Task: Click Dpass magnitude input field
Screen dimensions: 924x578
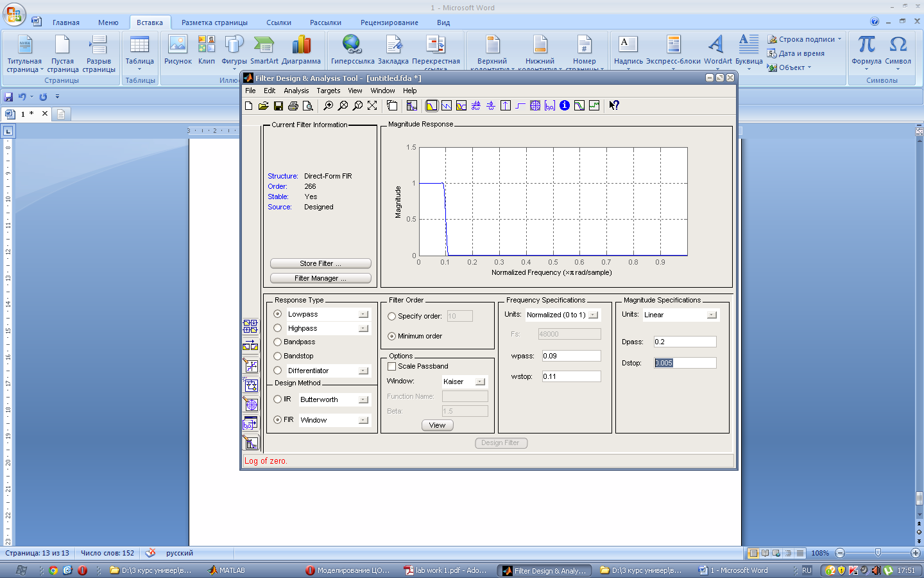Action: click(685, 342)
